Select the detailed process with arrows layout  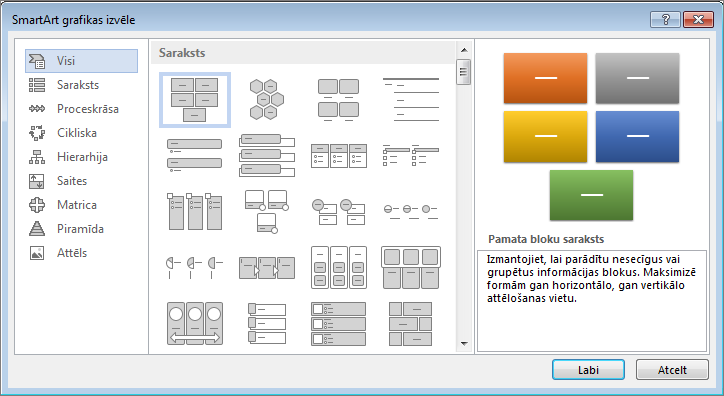coord(266,268)
